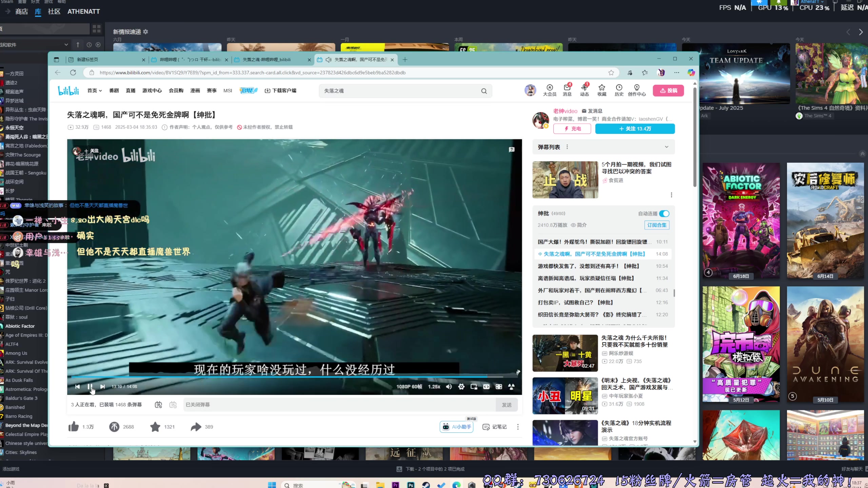Toggle 自动连播 autoplay switch

pos(664,213)
